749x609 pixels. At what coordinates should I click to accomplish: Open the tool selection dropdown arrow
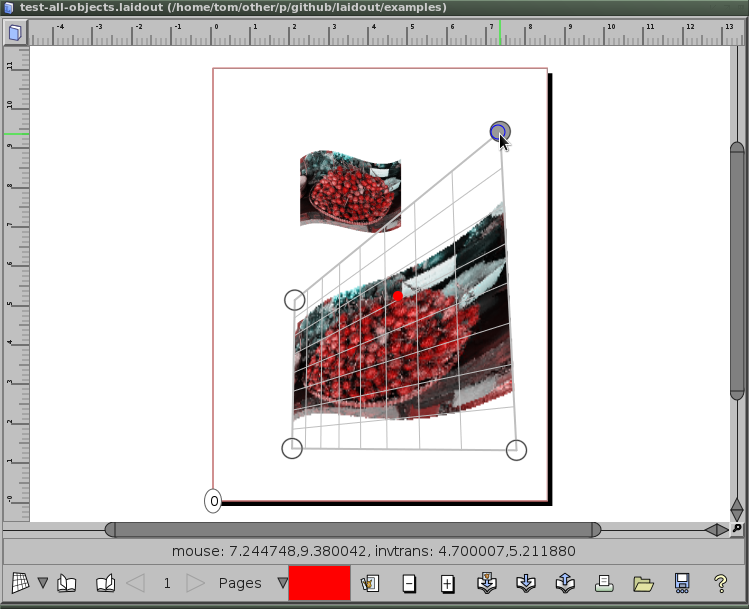[x=43, y=583]
